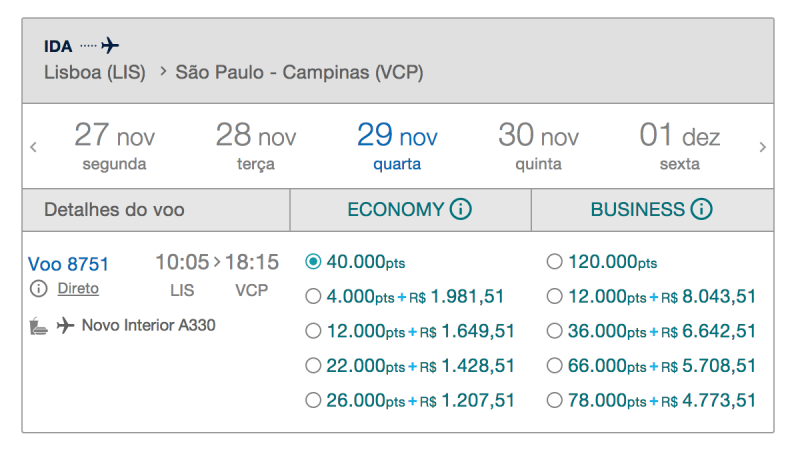Open the Voo 8751 flight link

pyautogui.click(x=68, y=264)
